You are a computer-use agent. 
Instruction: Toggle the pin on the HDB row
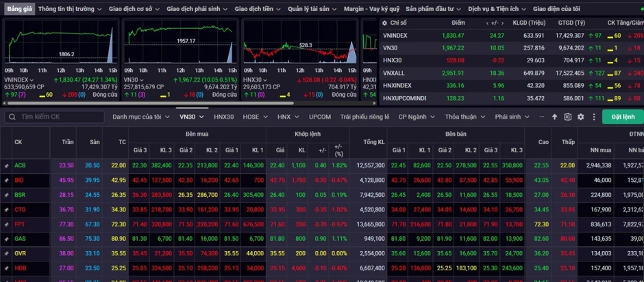[x=6, y=268]
